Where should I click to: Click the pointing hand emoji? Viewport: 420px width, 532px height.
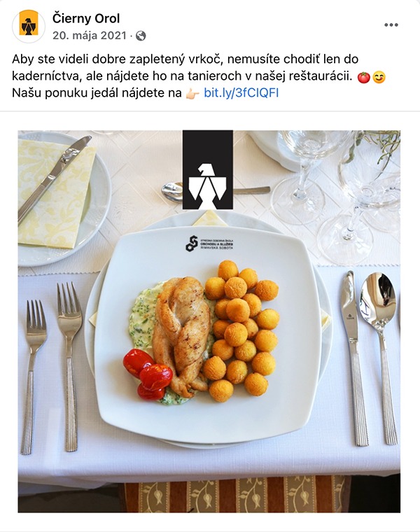click(x=192, y=93)
